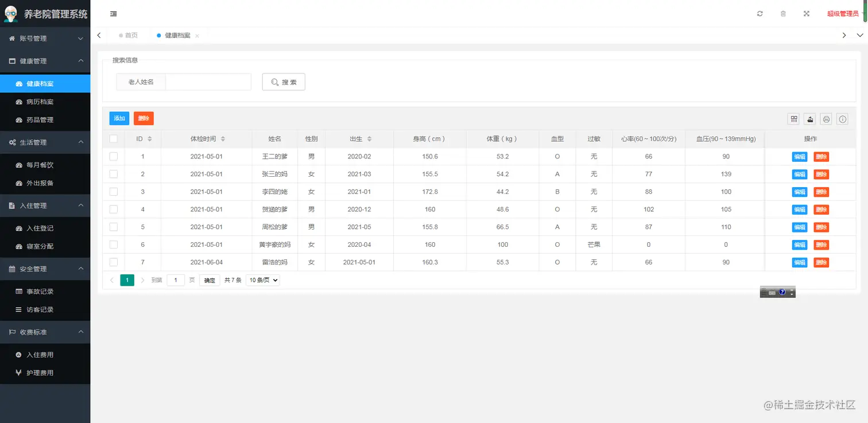Click the orange 删除 button above the table

[x=144, y=118]
